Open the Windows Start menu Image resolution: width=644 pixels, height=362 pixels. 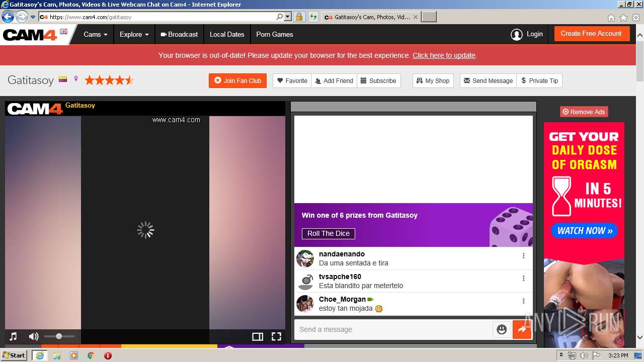[14, 355]
